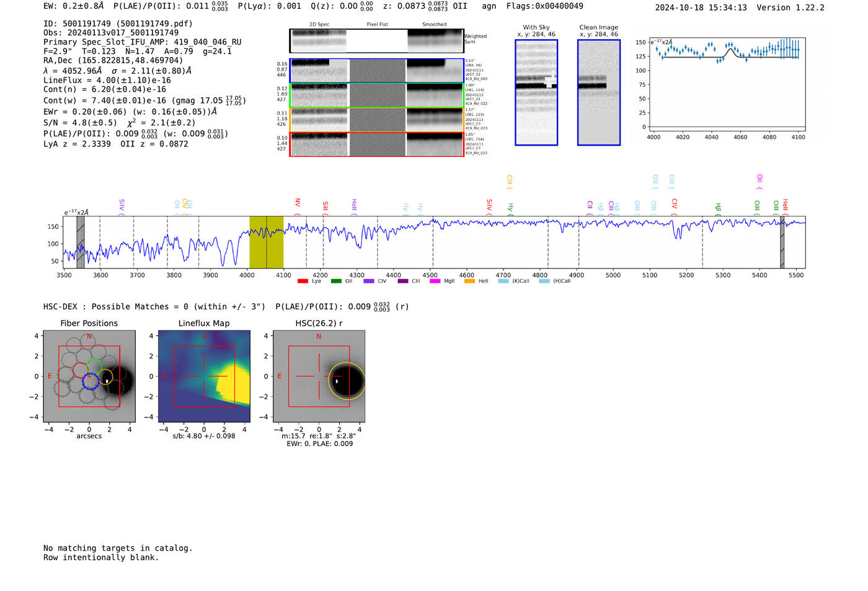Click the magenta MgII legend swatch
This screenshot has width=868, height=591.
point(435,282)
